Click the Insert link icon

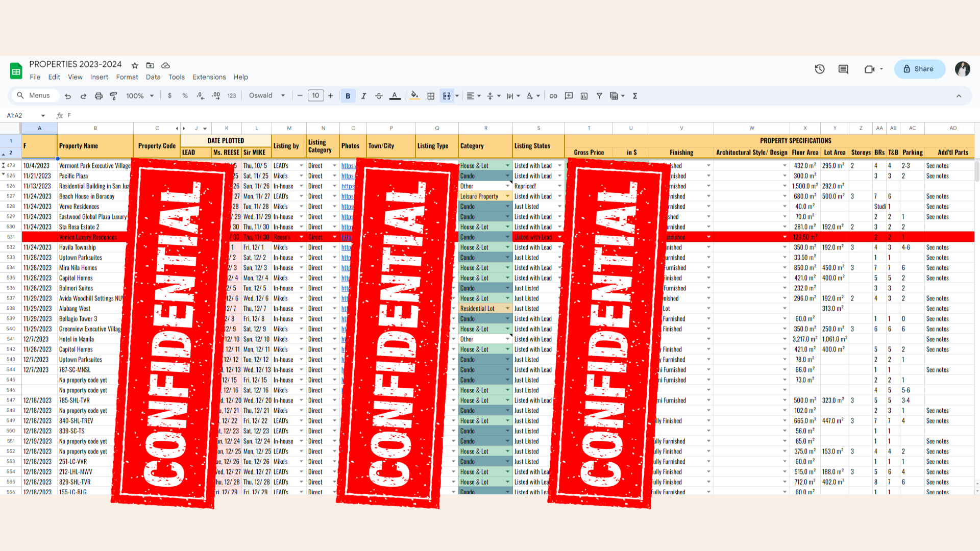click(x=553, y=96)
